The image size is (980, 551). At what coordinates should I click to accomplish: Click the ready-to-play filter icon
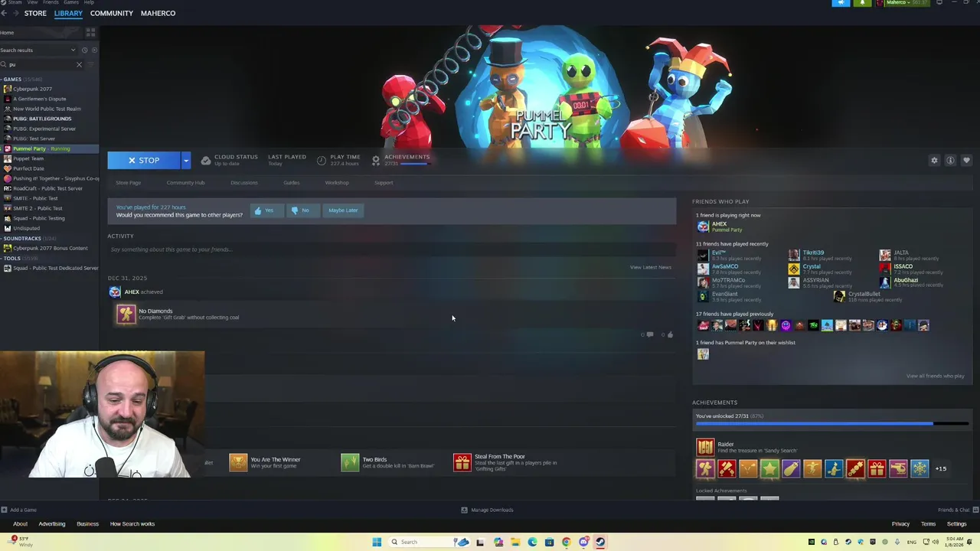tap(94, 50)
